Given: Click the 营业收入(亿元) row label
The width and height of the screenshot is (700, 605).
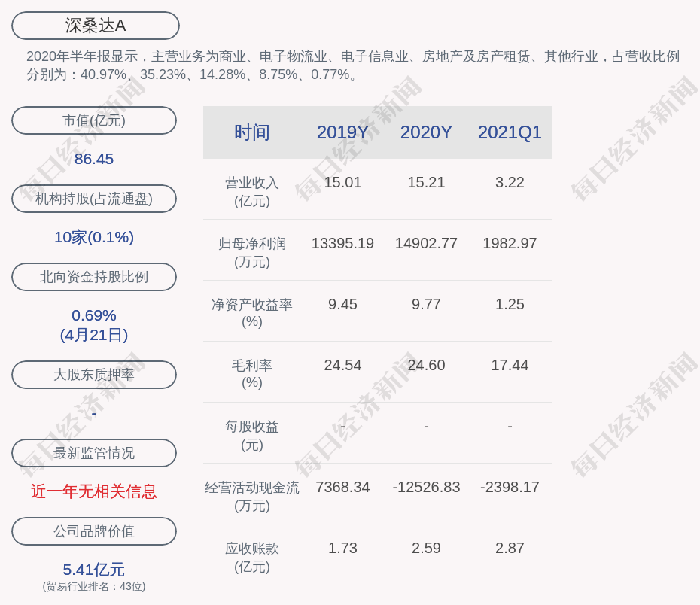Looking at the screenshot, I should pyautogui.click(x=252, y=192).
